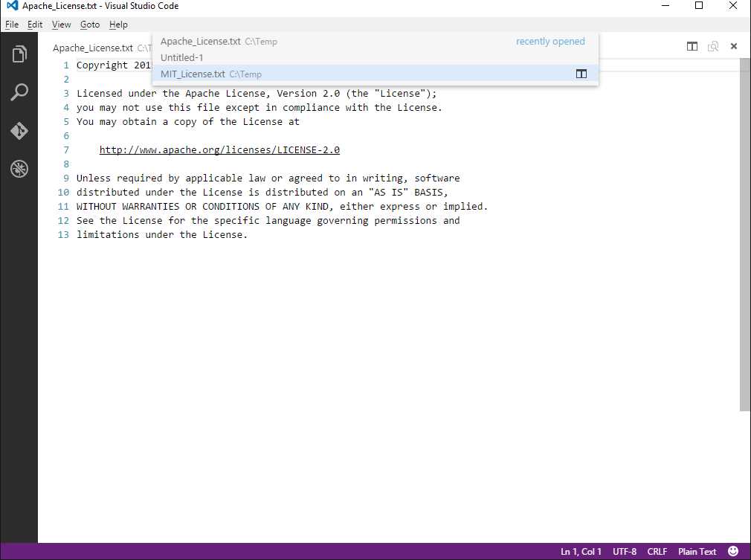Change the UTF-8 encoding setting
751x560 pixels.
pos(624,551)
